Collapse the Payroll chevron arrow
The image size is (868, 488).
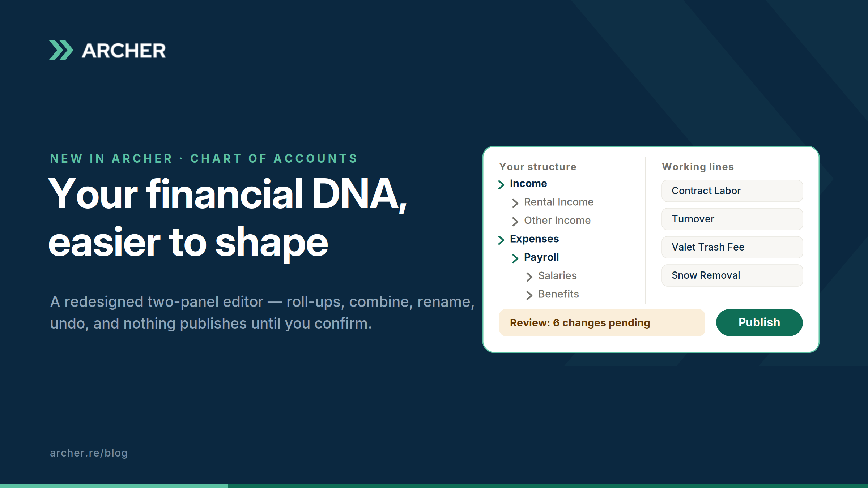coord(515,258)
